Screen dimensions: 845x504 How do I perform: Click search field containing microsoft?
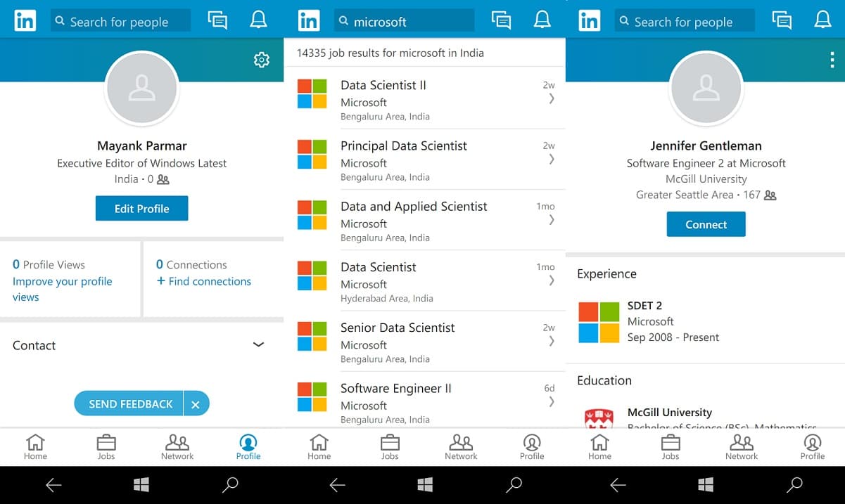coord(404,21)
